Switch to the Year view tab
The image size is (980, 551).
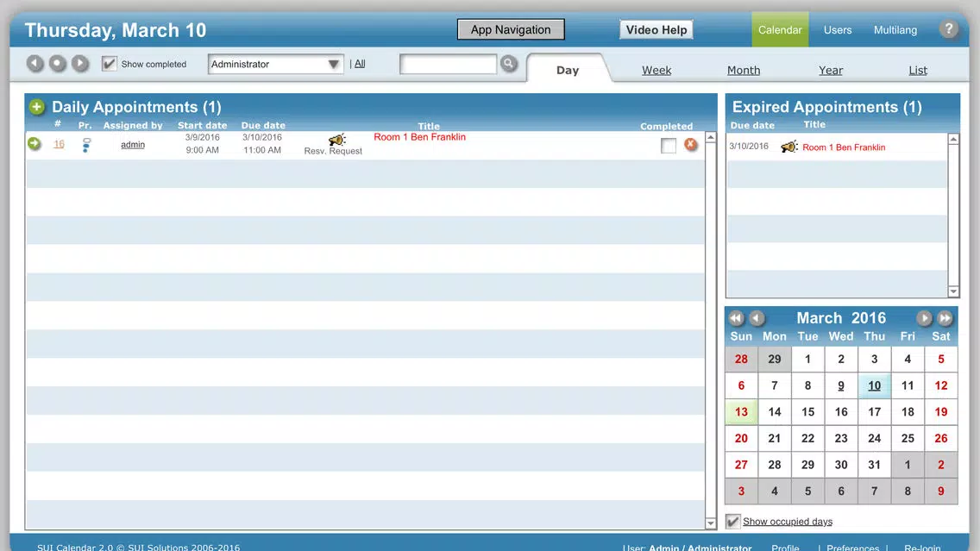[x=831, y=70]
